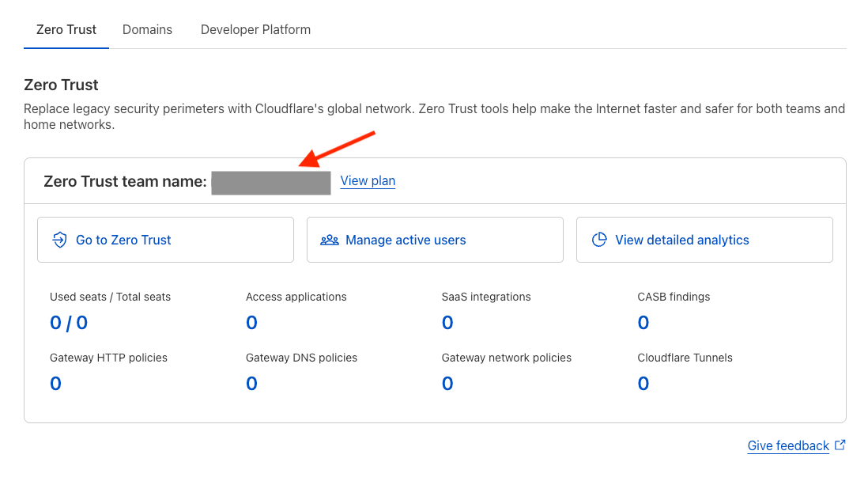Screen dimensions: 868x481
Task: Click the Cloudflare Tunnels count
Action: pos(643,384)
